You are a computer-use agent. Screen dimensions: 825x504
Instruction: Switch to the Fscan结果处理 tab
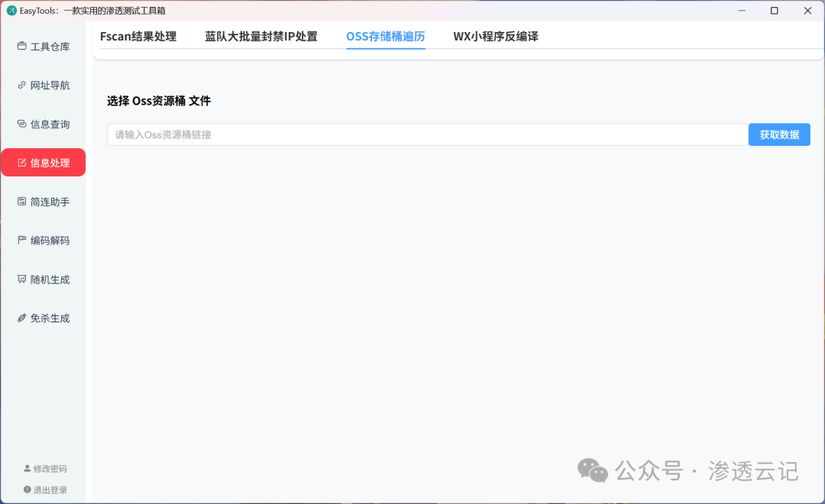point(138,37)
